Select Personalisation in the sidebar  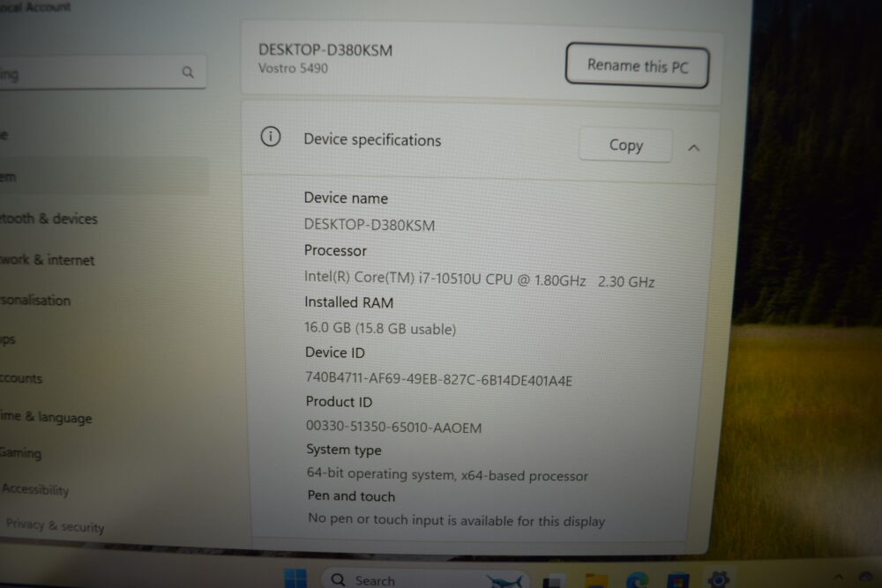coord(35,301)
